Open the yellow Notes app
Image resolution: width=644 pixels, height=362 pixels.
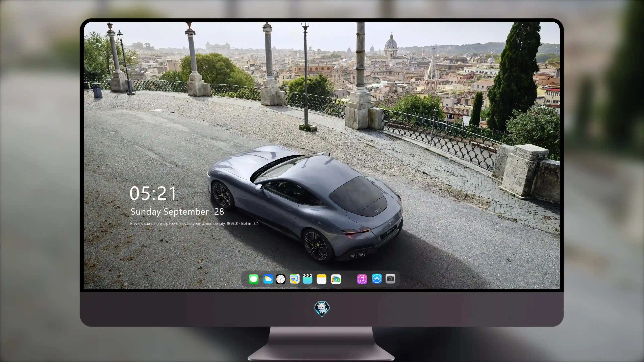point(321,279)
